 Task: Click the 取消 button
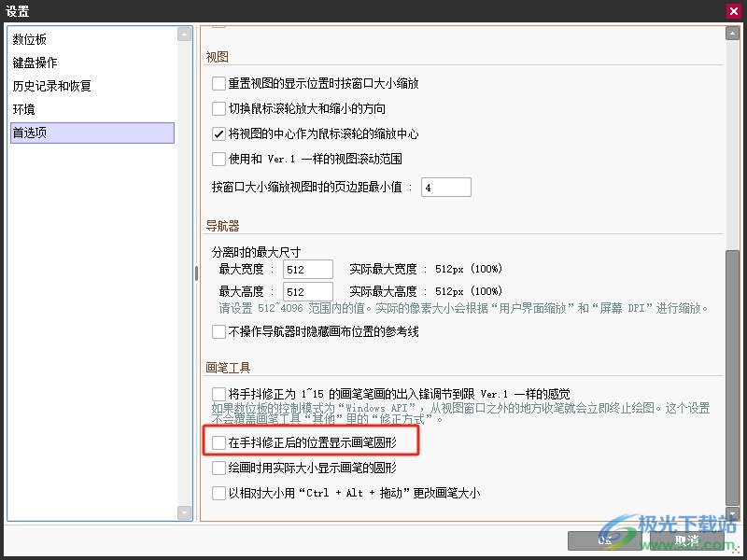click(x=686, y=540)
